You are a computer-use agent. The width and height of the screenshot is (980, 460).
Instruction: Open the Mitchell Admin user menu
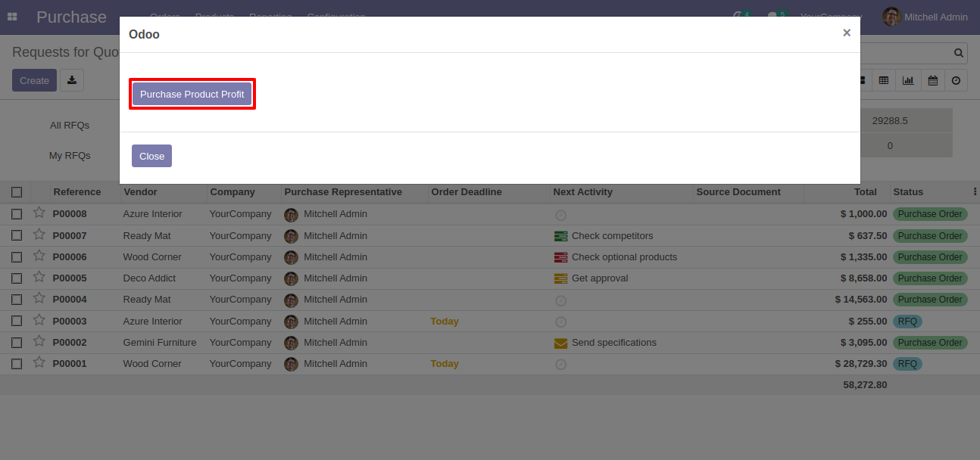pos(925,17)
